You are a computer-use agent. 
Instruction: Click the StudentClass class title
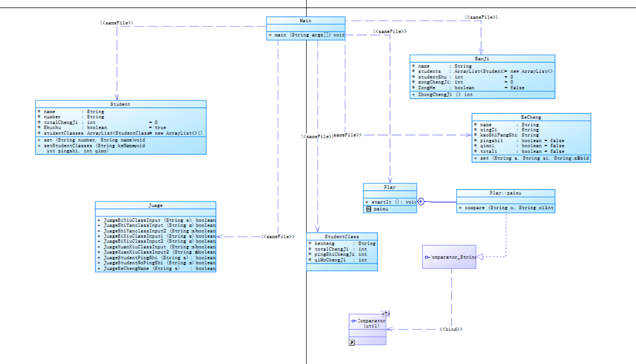point(342,236)
